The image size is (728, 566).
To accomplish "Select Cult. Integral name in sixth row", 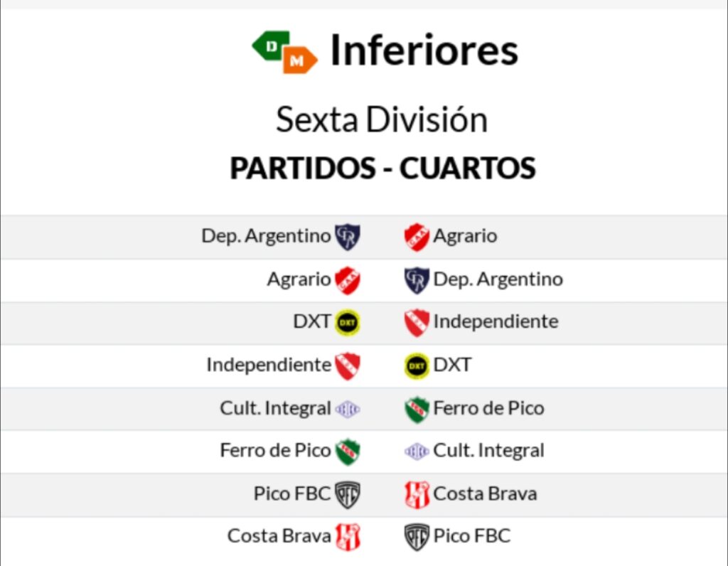I will point(488,451).
